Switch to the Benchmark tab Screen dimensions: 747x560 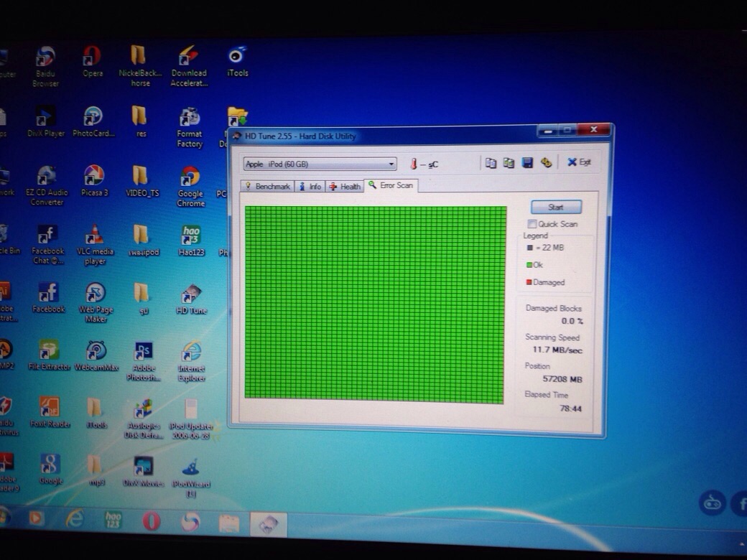click(x=268, y=186)
